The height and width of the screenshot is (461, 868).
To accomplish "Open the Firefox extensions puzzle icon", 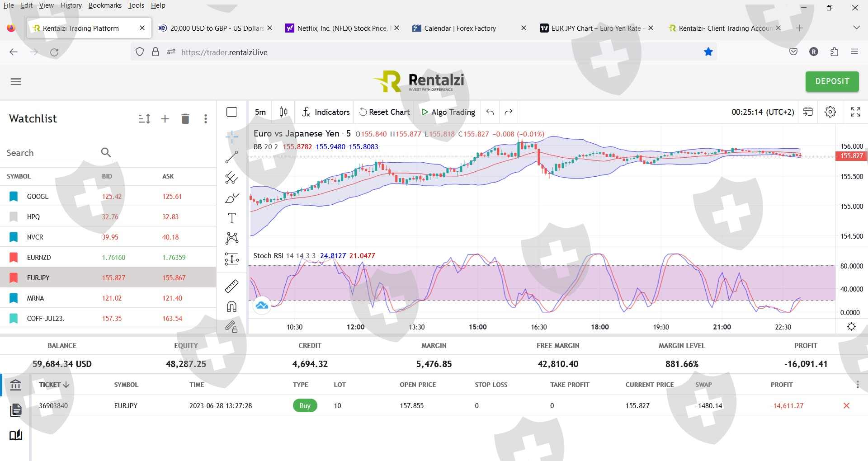I will click(834, 52).
